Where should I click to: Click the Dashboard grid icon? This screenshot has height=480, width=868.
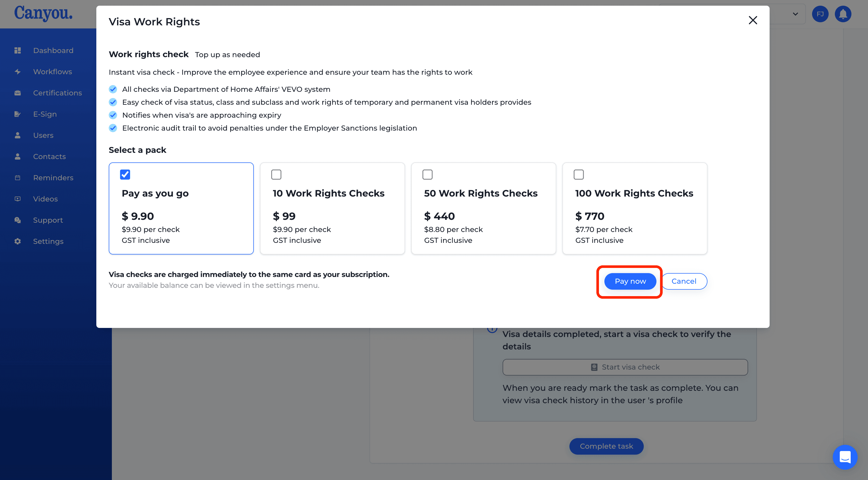tap(18, 50)
